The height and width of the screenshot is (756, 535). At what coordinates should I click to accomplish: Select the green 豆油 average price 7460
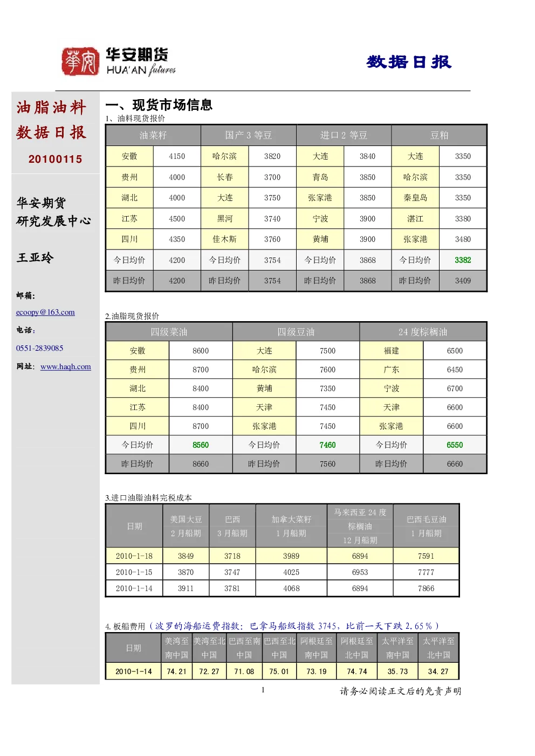point(328,445)
